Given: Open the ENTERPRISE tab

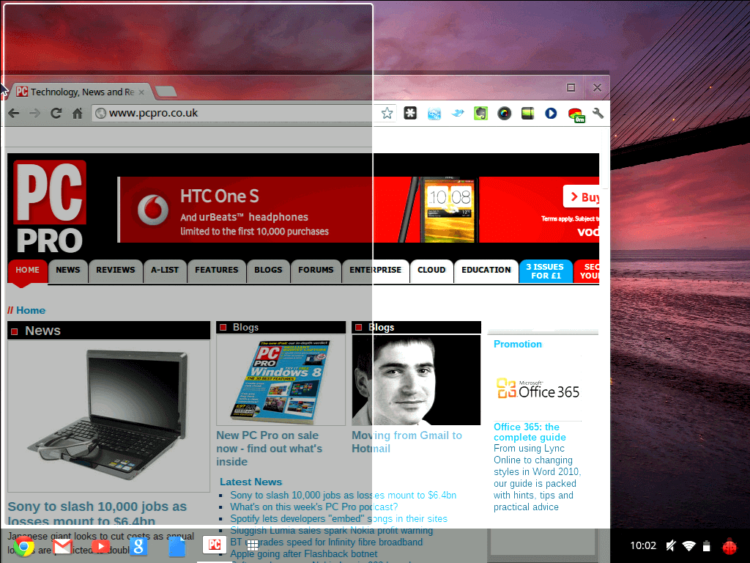Looking at the screenshot, I should [x=375, y=270].
